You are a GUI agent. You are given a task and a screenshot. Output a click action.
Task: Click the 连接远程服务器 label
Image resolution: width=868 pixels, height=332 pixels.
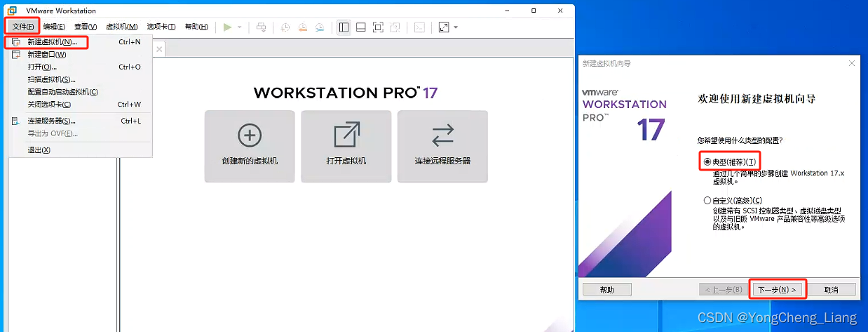(x=442, y=161)
